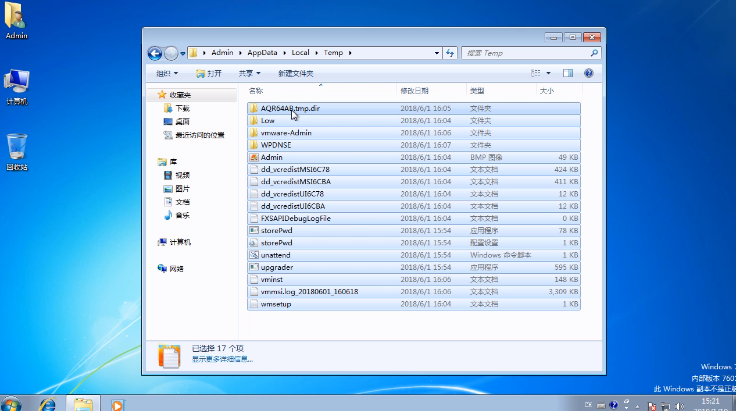Click the show more details link

pyautogui.click(x=222, y=359)
